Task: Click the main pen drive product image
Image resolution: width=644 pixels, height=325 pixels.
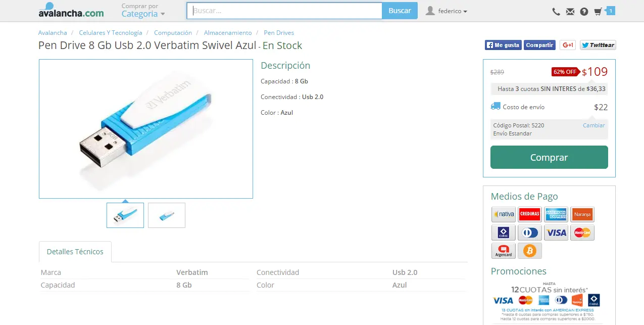Action: click(146, 129)
